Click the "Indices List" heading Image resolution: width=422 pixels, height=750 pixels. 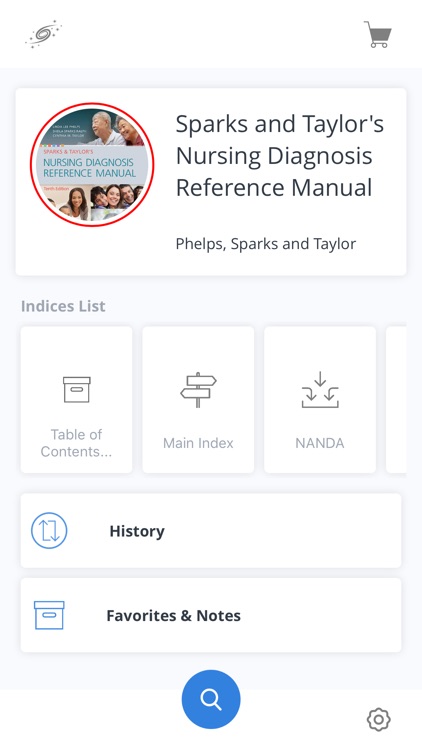tap(63, 306)
